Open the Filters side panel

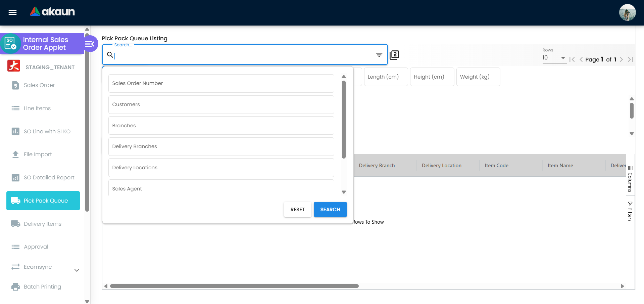coord(630,212)
